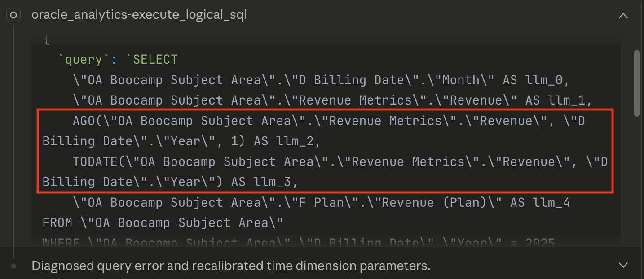Click the SELECT keyword in the query
The height and width of the screenshot is (279, 644).
pos(155,60)
